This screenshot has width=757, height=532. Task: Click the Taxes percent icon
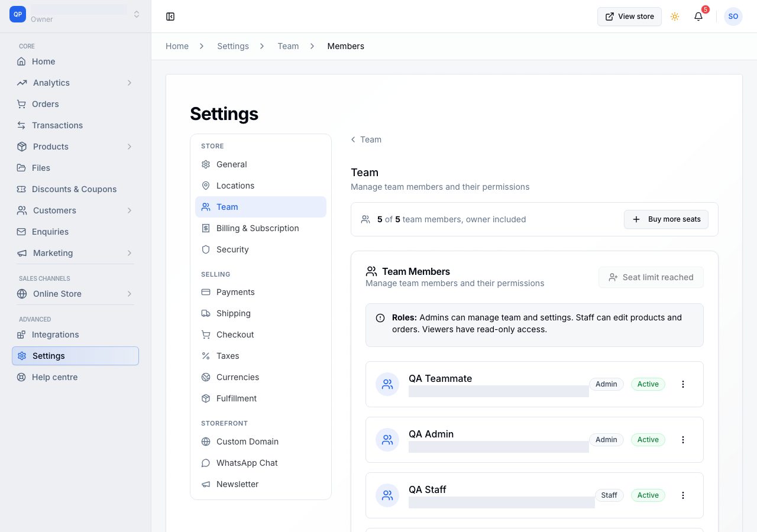206,356
